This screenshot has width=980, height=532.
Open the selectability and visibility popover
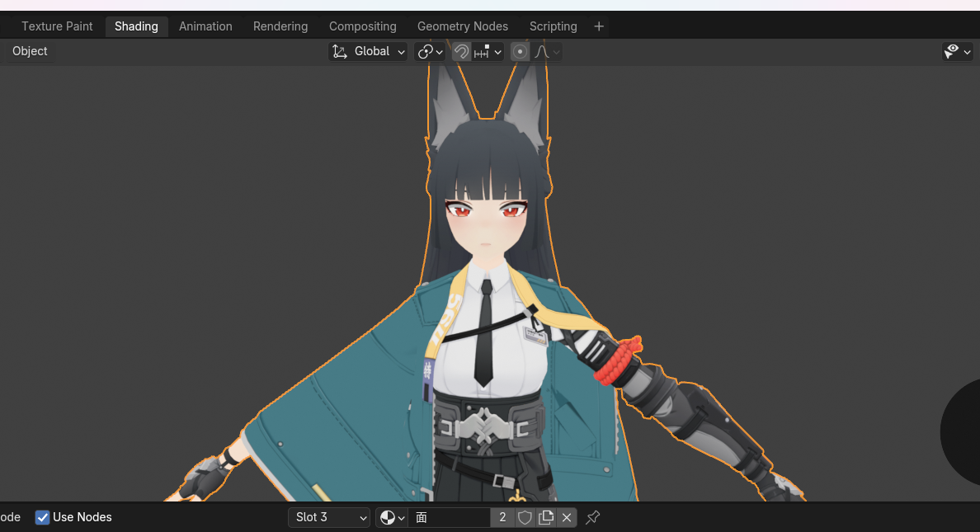point(957,52)
